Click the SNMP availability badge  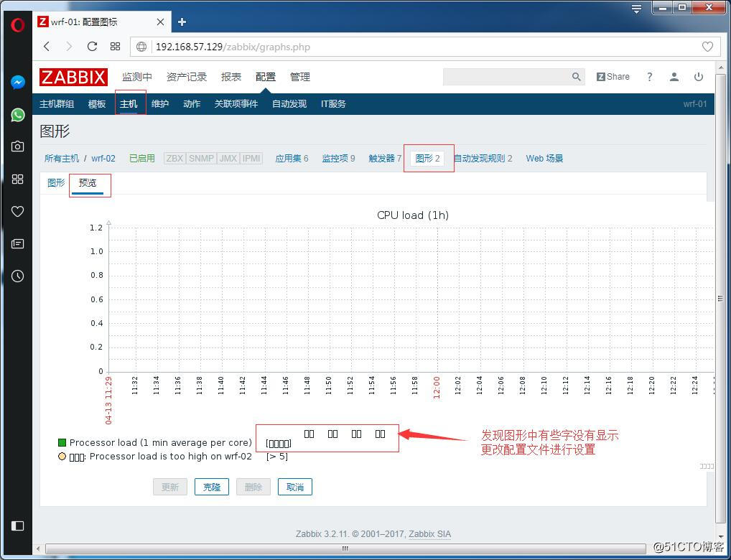point(201,159)
